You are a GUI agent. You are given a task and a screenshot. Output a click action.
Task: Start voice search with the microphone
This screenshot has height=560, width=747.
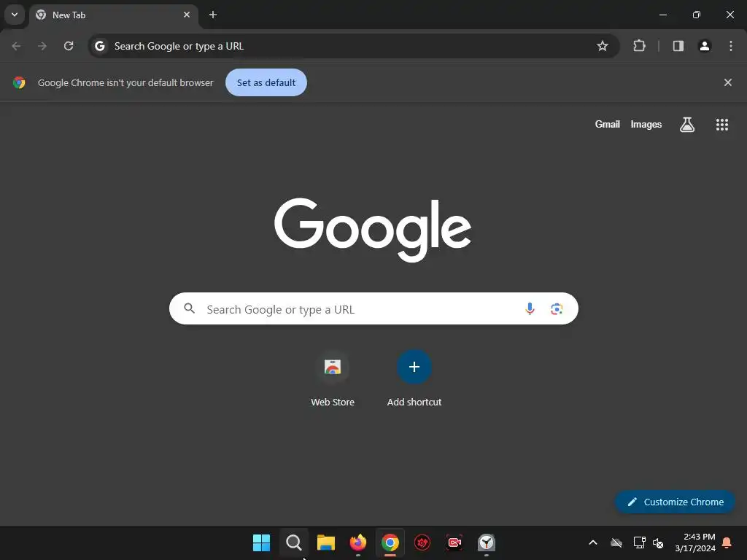point(530,308)
